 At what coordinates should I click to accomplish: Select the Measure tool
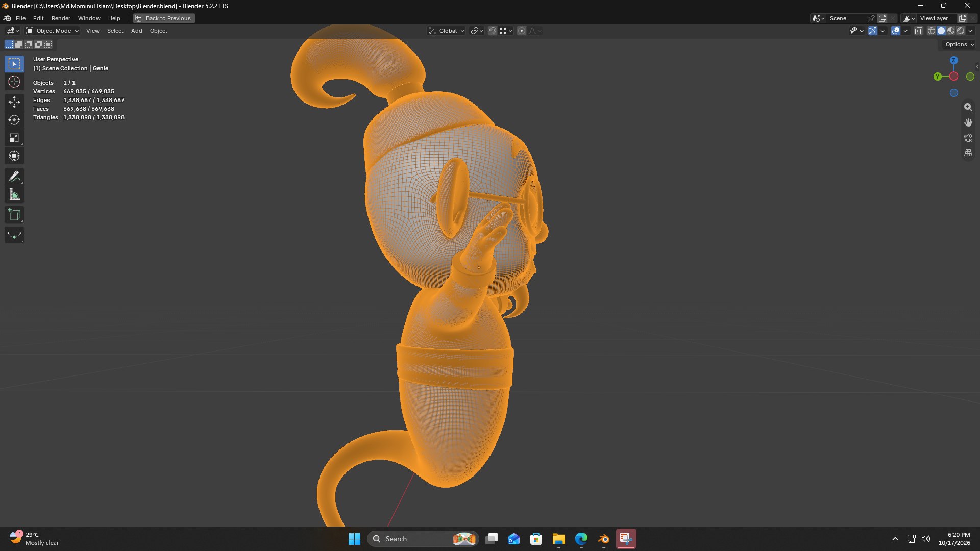[x=14, y=194]
